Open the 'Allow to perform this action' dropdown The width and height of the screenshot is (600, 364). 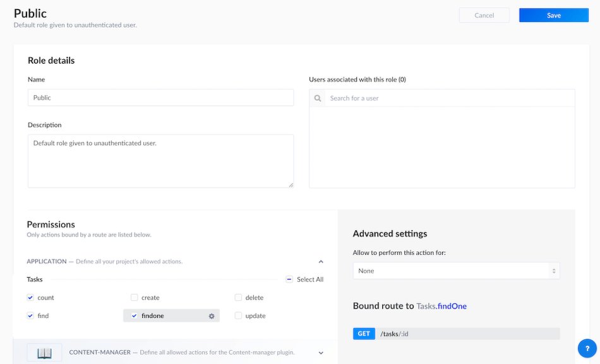[456, 271]
